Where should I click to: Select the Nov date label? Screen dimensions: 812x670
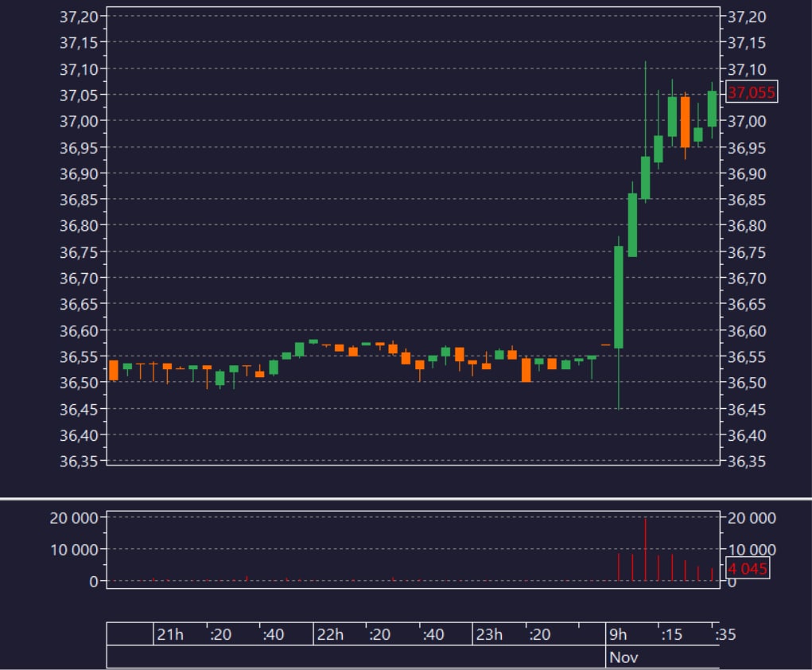click(624, 657)
